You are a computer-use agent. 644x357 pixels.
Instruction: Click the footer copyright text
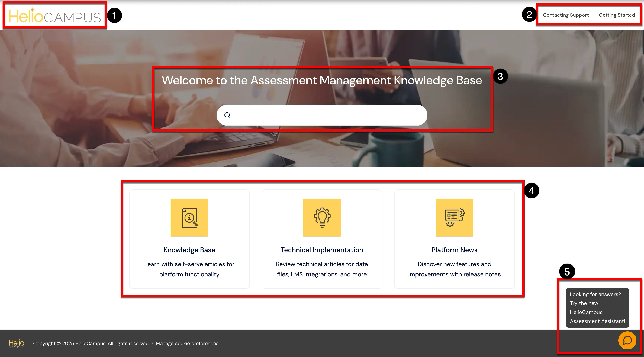91,343
